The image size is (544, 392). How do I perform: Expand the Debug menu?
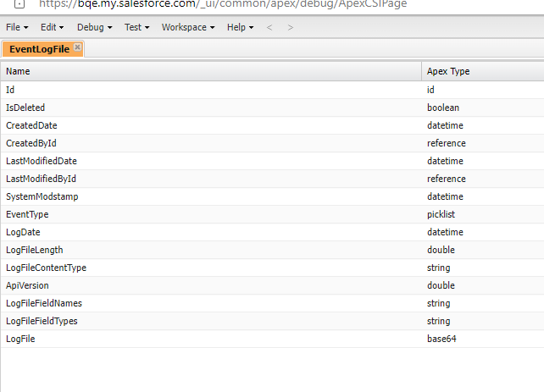click(94, 27)
